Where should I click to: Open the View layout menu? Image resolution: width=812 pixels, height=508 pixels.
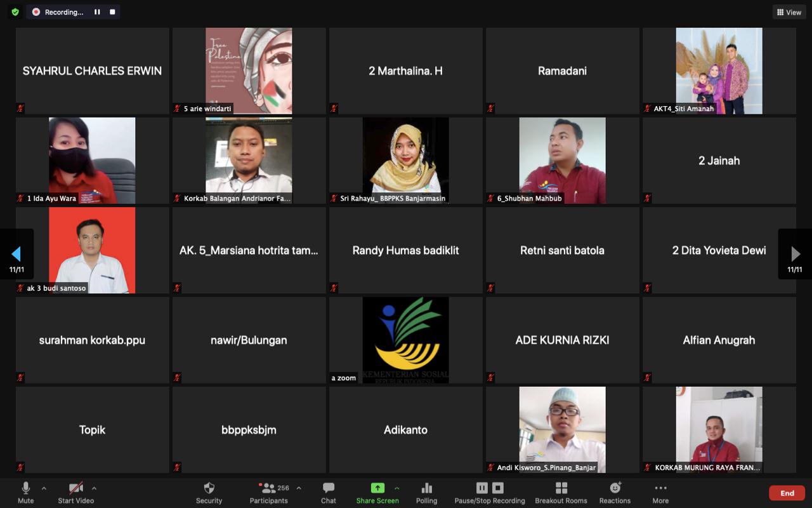(789, 12)
